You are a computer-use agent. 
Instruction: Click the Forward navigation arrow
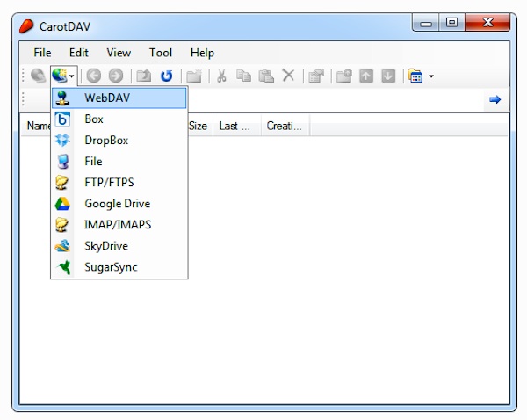click(x=116, y=76)
